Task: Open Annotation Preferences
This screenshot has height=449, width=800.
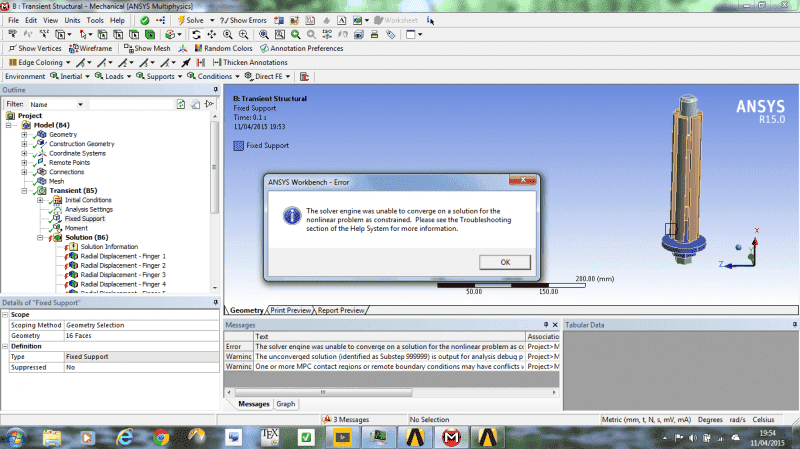Action: pyautogui.click(x=301, y=48)
